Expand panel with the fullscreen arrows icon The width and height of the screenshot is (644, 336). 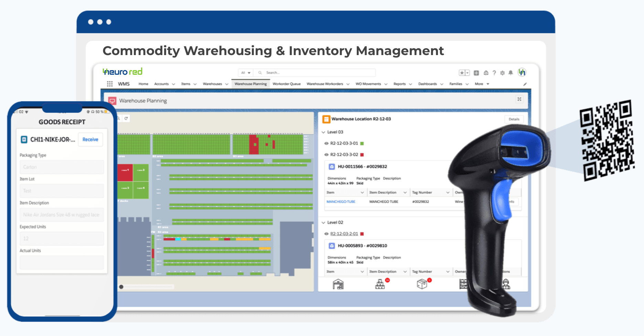coord(519,99)
